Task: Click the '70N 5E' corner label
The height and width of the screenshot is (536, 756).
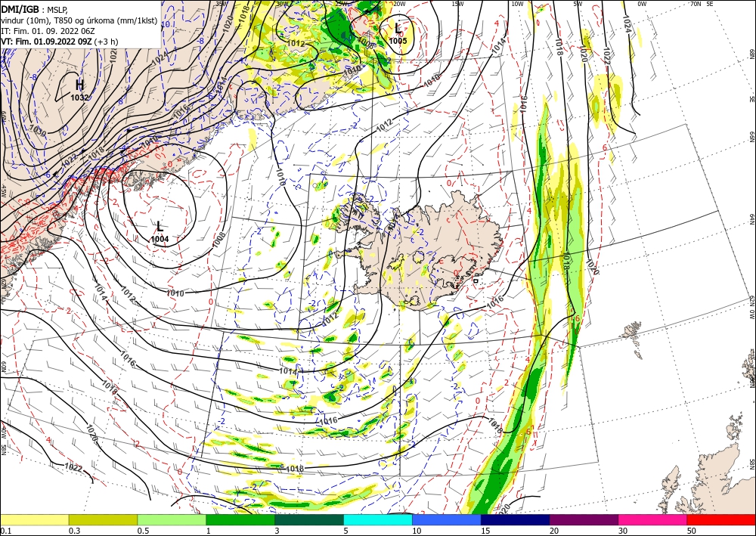Action: (x=702, y=4)
